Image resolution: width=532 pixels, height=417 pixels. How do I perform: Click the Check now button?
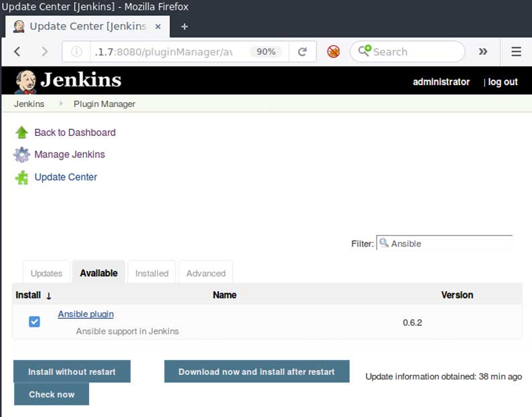click(x=52, y=394)
